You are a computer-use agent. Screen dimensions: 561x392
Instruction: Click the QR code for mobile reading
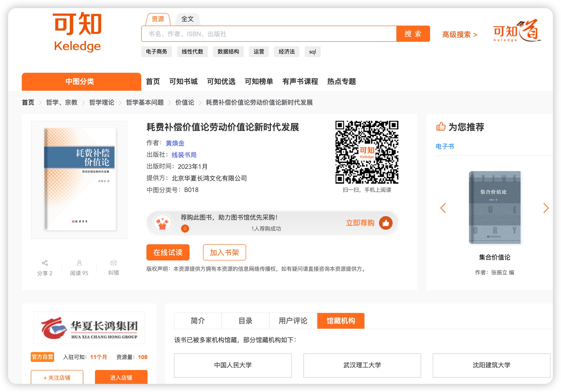(367, 152)
